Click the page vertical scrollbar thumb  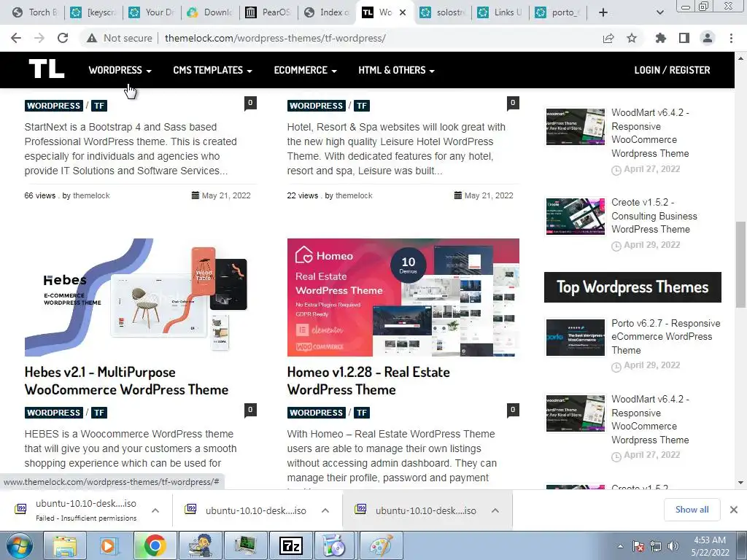click(740, 264)
